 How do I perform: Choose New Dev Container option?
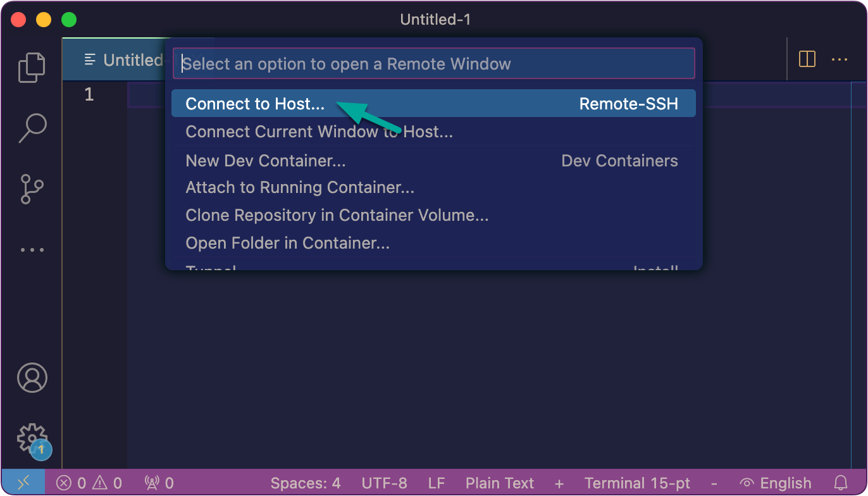[265, 161]
